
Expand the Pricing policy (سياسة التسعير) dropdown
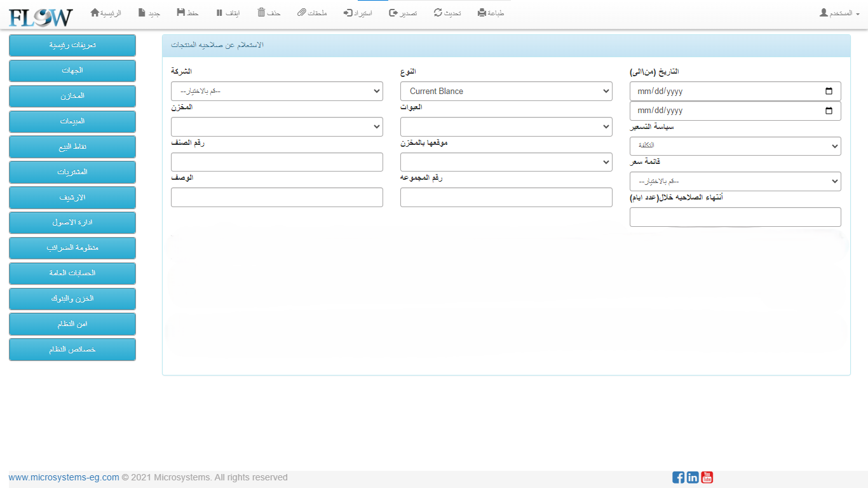pos(735,146)
